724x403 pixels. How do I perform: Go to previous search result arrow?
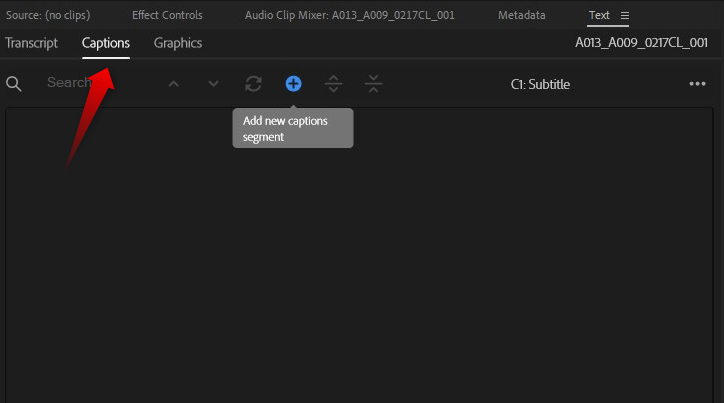(x=173, y=84)
